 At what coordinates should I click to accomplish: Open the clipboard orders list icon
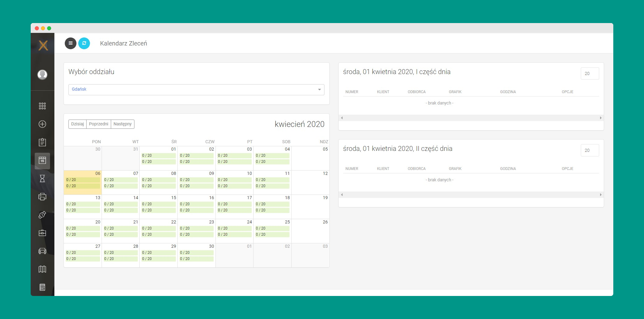coord(42,142)
